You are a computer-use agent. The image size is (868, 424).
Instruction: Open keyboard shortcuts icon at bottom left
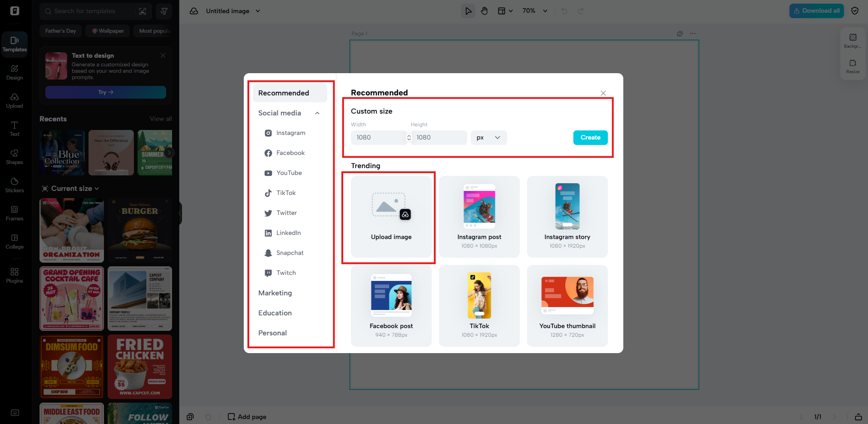click(x=15, y=413)
